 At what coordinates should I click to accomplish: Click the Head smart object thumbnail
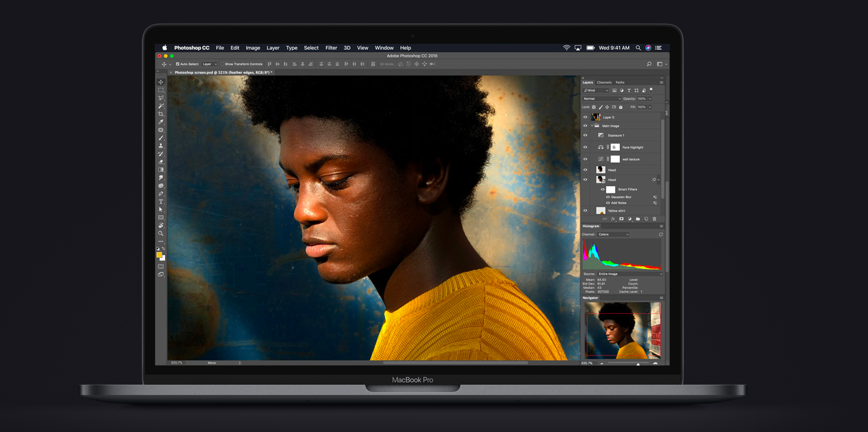[600, 180]
